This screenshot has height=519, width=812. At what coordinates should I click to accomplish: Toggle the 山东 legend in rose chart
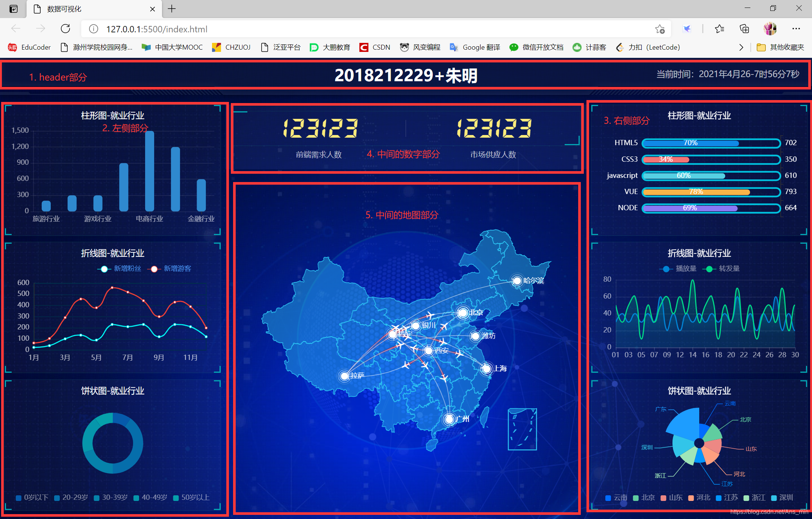(x=672, y=498)
